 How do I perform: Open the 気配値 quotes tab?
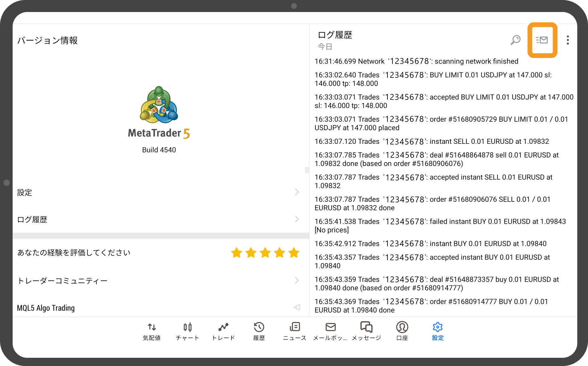point(152,331)
